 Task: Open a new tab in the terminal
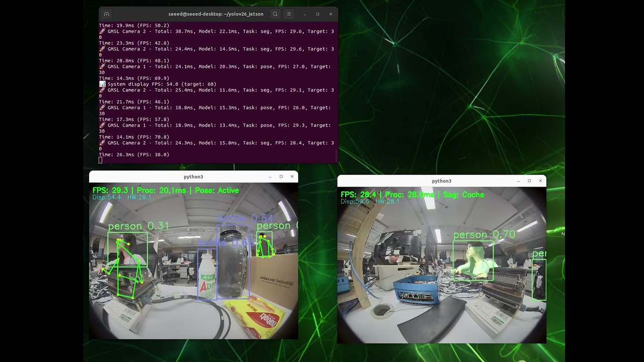[x=107, y=14]
